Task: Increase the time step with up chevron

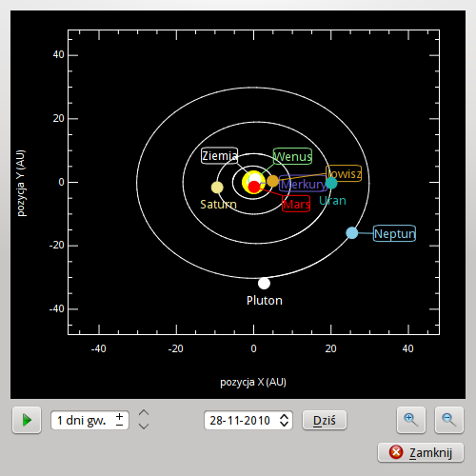Action: coord(144,413)
